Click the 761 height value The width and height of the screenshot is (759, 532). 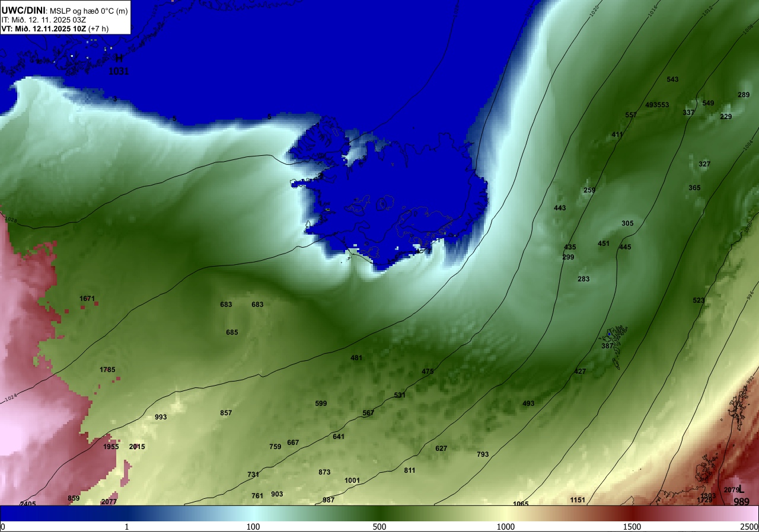point(257,496)
